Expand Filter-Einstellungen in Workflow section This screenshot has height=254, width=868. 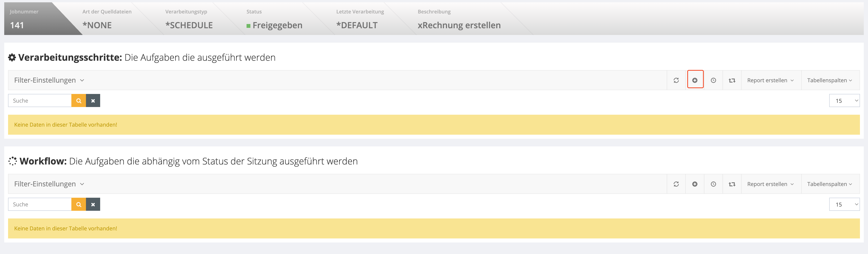click(x=49, y=184)
